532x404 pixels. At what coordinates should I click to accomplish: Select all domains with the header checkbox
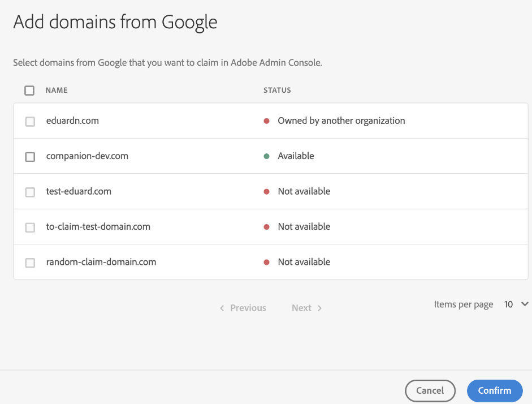click(30, 90)
